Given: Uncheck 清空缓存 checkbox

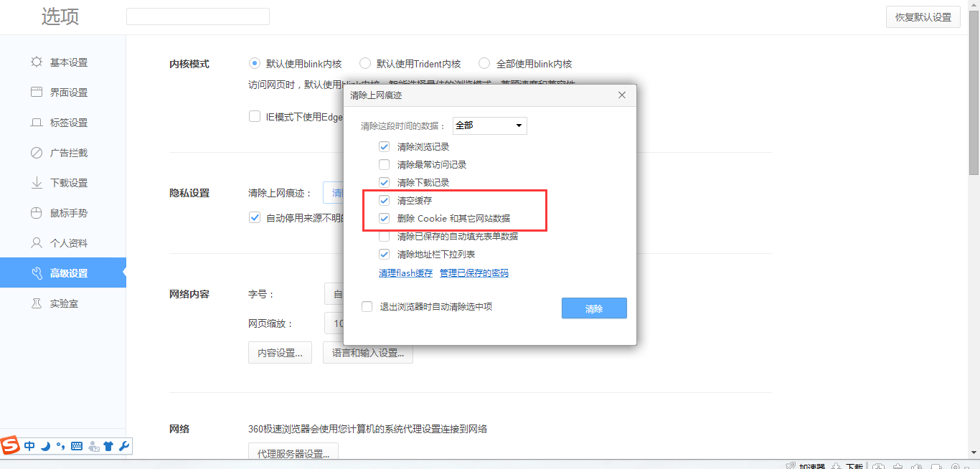Looking at the screenshot, I should (385, 200).
